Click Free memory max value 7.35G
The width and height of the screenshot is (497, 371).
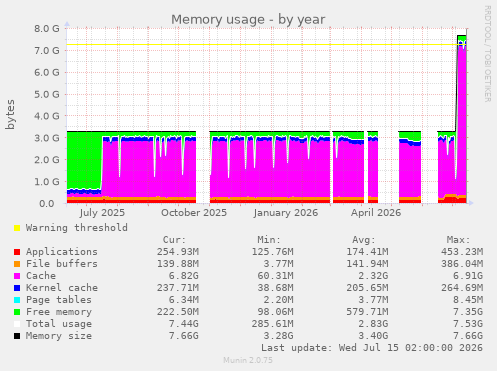(467, 312)
